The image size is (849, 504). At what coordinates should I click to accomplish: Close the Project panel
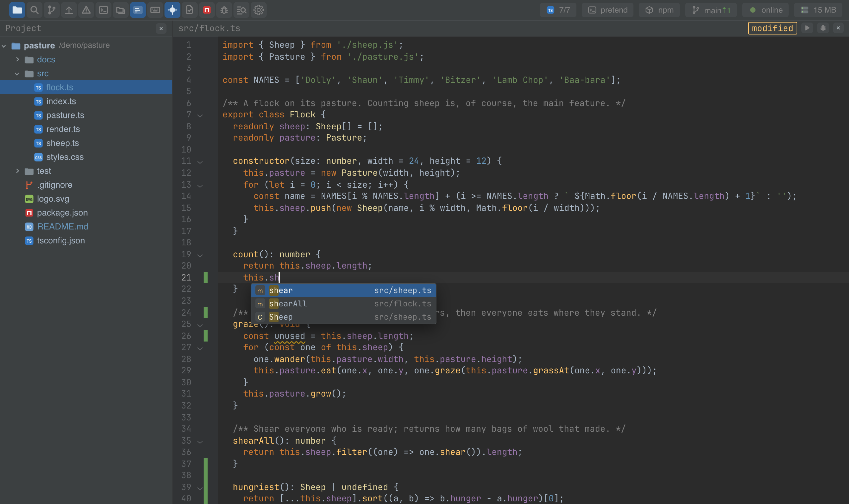(161, 29)
